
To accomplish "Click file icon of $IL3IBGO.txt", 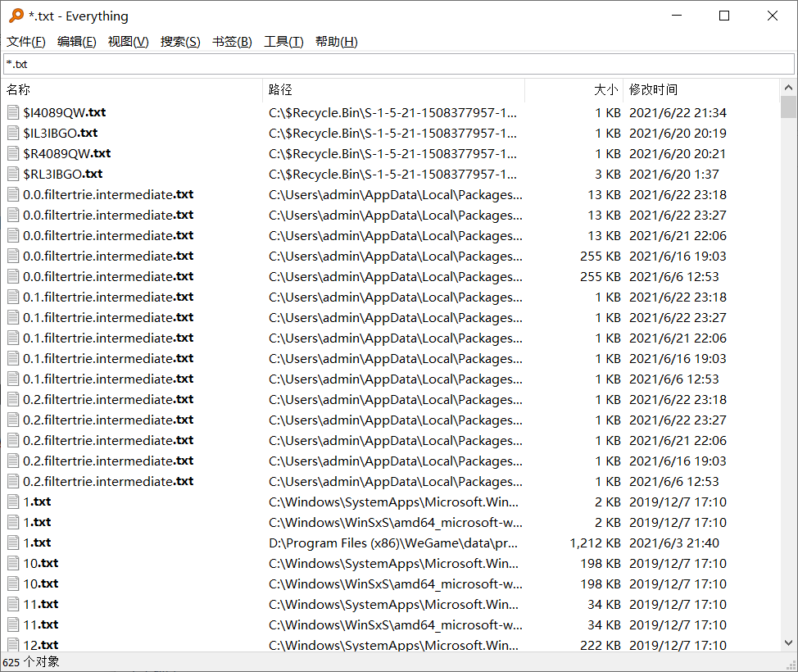I will pos(13,133).
